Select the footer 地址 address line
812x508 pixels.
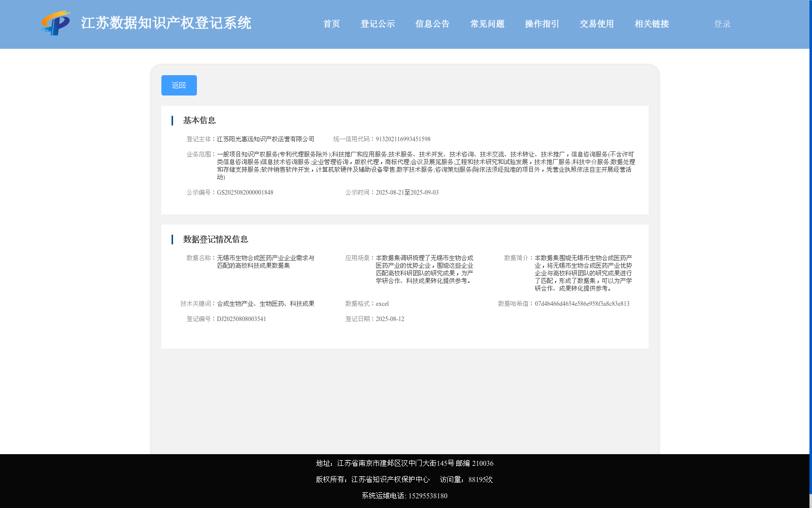(404, 463)
